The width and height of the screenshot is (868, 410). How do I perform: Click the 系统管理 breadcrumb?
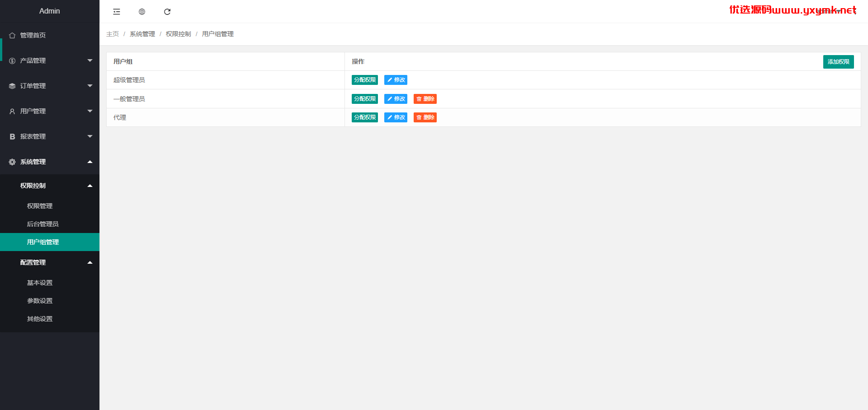pyautogui.click(x=142, y=34)
